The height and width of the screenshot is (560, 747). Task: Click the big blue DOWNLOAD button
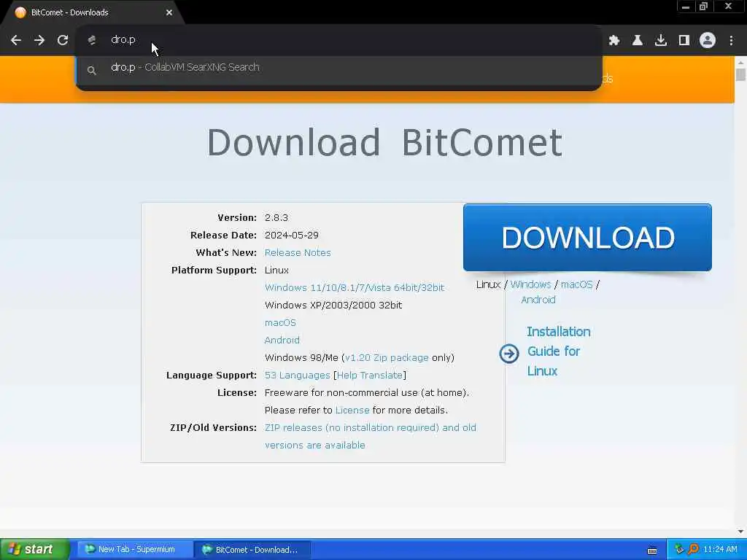[587, 238]
